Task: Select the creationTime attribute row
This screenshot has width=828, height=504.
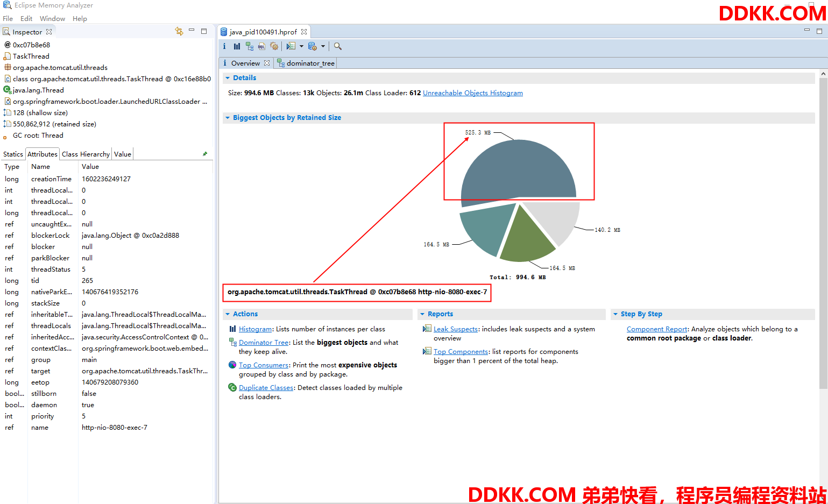Action: point(107,179)
